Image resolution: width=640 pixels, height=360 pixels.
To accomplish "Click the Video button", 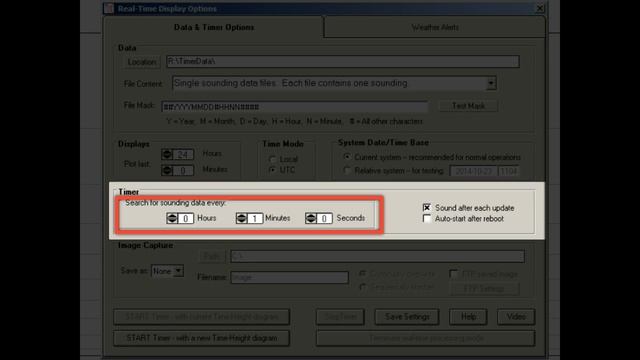I will coord(516,317).
